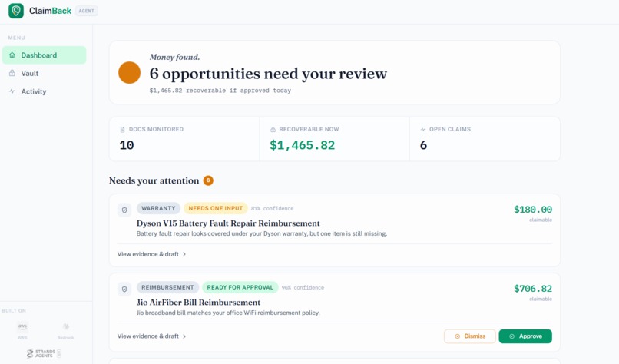Viewport: 619px width, 364px height.
Task: Expand chevron next to Dyson View evidence & draft
Action: 184,254
